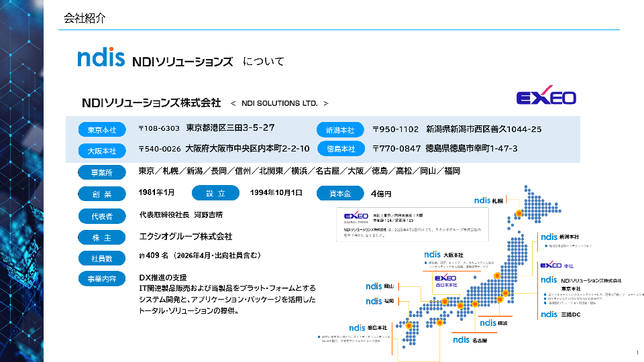Viewport: 644px width, 362px height.
Task: Click the representative name 河野吉晴
Action: 208,215
